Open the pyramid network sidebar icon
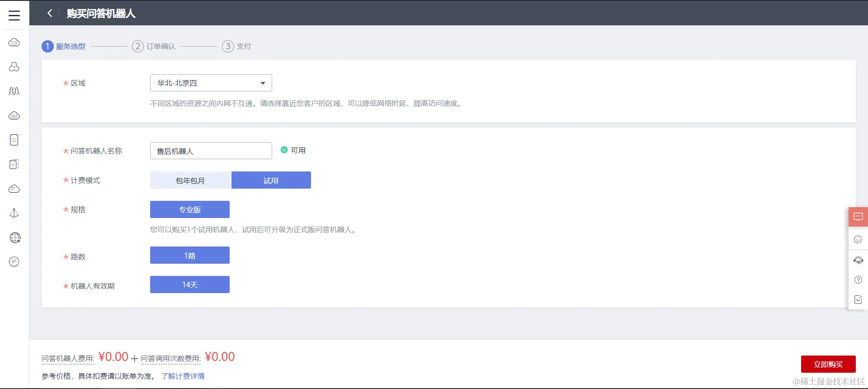This screenshot has width=868, height=389. coord(14,213)
